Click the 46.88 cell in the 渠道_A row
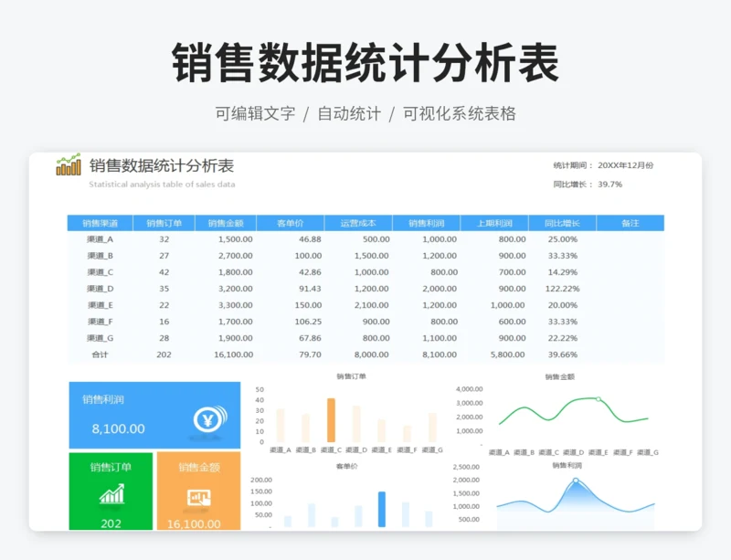 [x=310, y=239]
